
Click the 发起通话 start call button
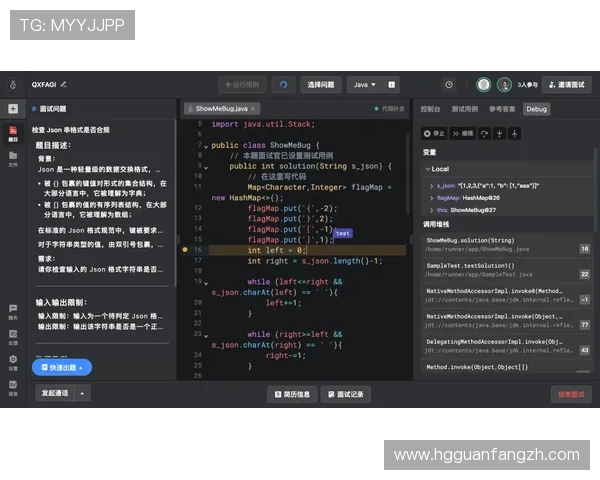(55, 393)
